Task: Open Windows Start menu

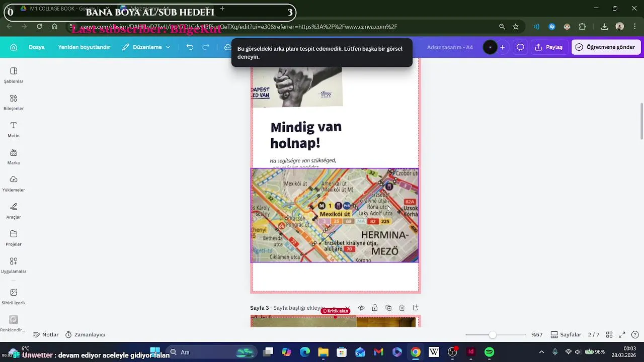Action: click(155, 352)
